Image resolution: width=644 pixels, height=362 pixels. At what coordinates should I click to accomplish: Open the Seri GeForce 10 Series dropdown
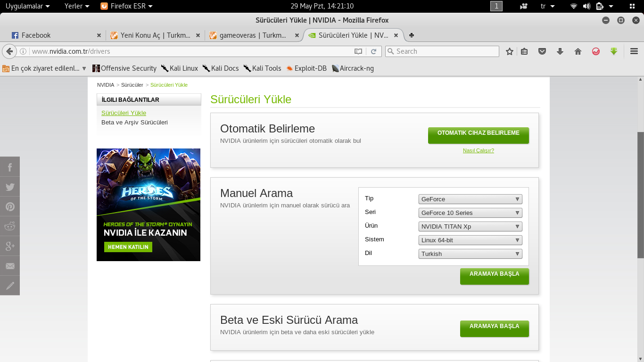click(471, 213)
